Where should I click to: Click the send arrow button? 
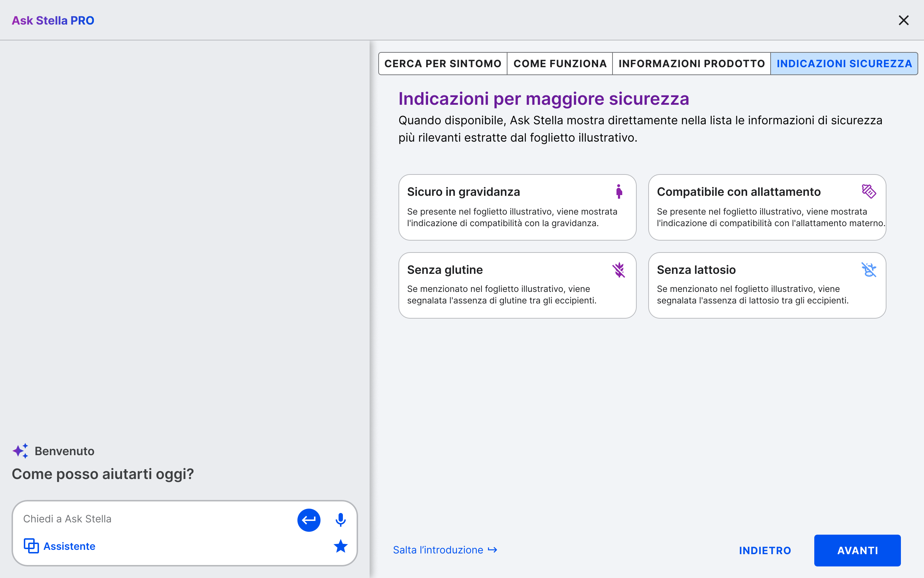tap(309, 520)
